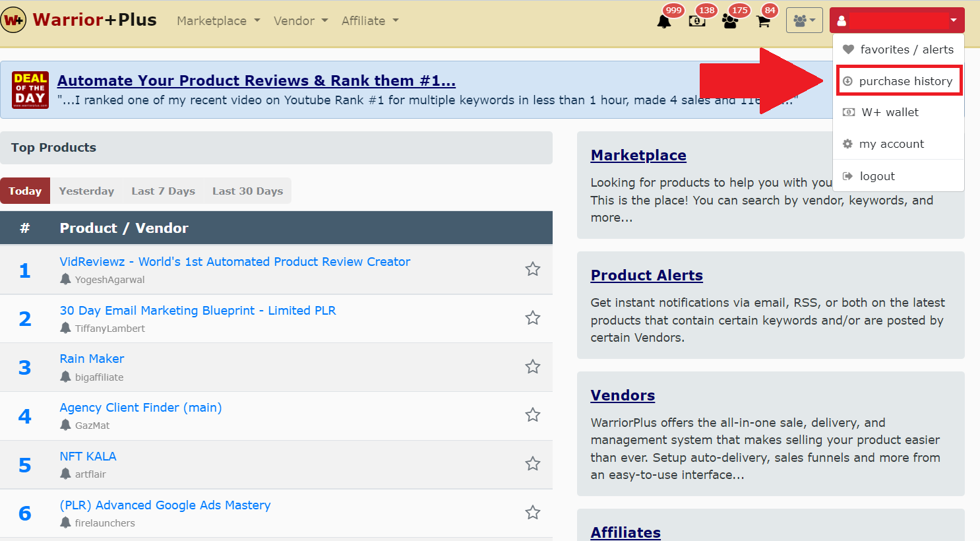Open the Marketplace heading link
The width and height of the screenshot is (980, 541).
pos(638,155)
